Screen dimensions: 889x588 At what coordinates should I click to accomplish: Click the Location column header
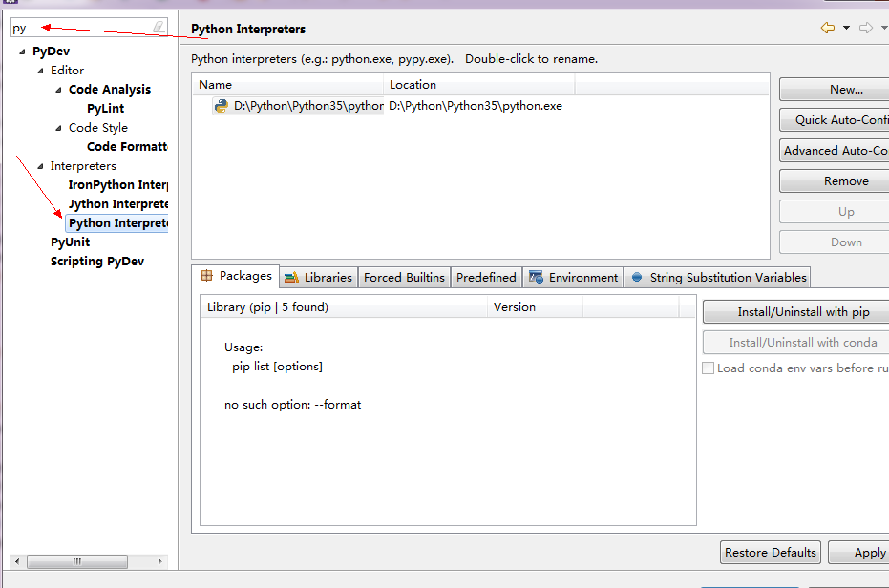pyautogui.click(x=479, y=85)
